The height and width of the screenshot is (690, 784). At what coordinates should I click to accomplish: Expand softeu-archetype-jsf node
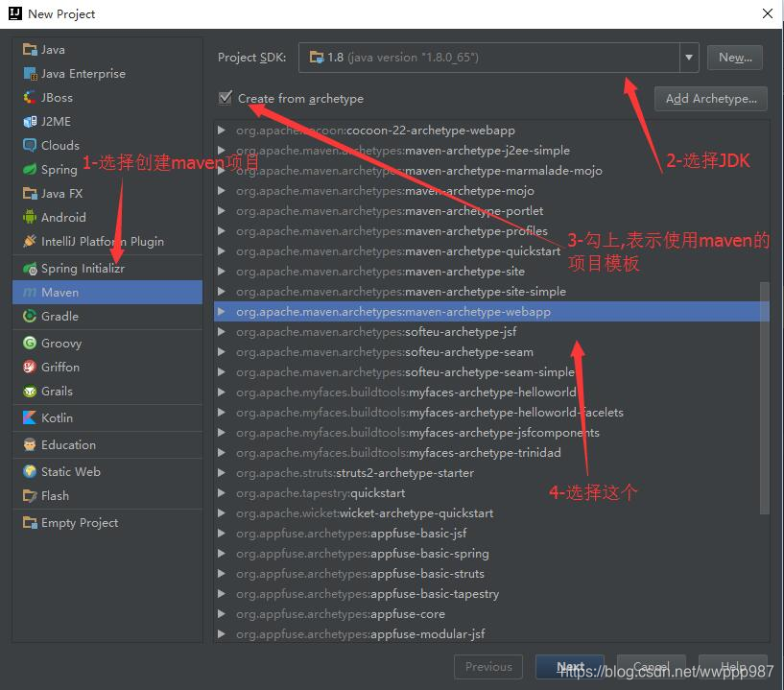click(x=221, y=332)
